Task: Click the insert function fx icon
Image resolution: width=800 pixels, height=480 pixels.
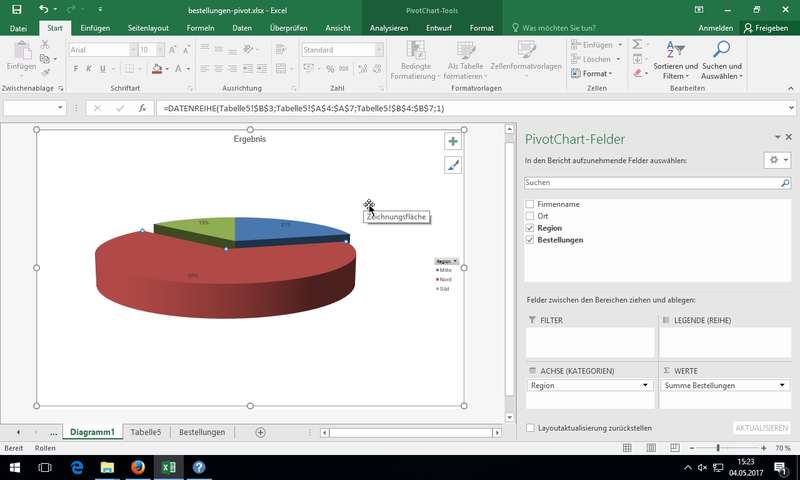Action: (143, 107)
